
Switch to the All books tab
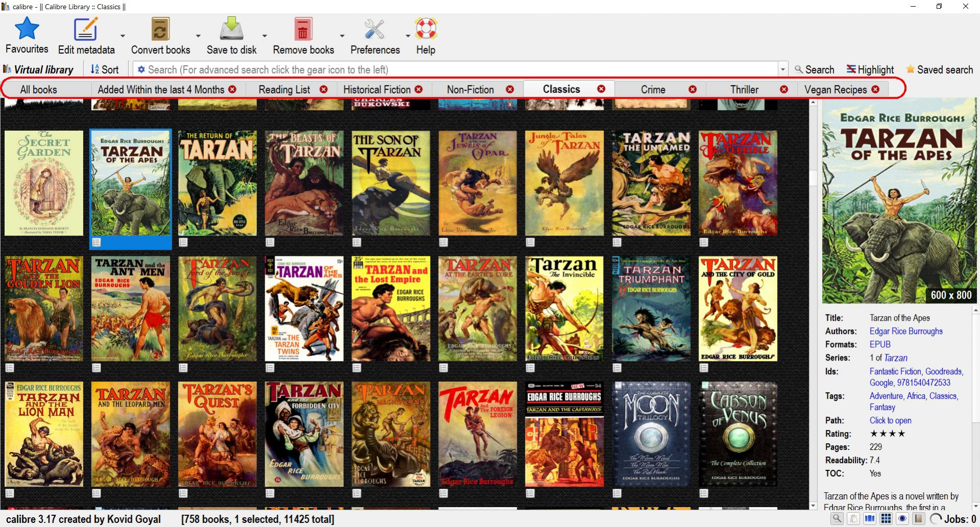pyautogui.click(x=39, y=89)
